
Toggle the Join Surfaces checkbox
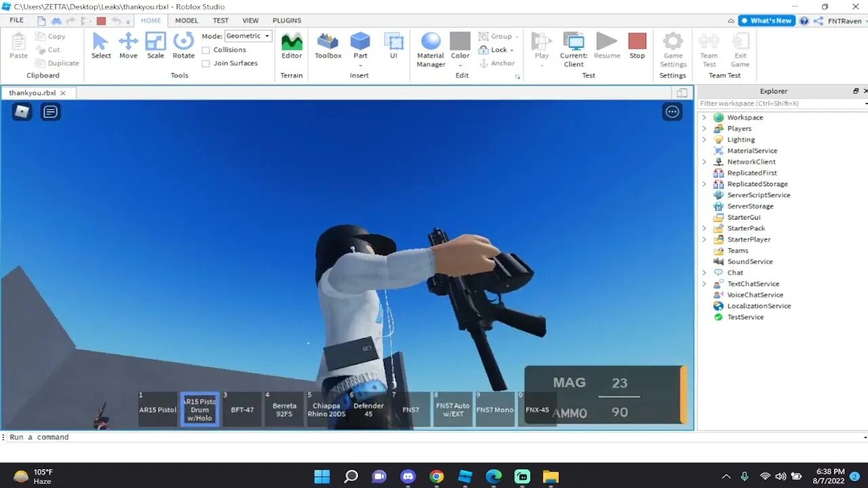(206, 64)
